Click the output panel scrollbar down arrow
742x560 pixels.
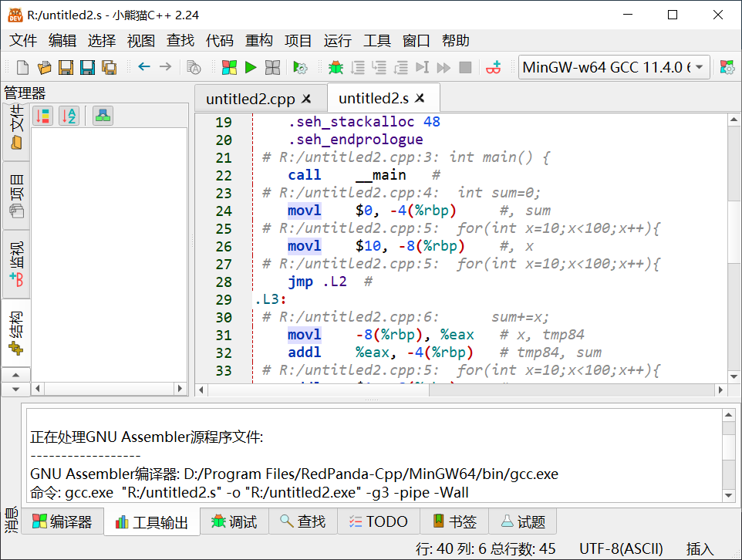click(728, 495)
